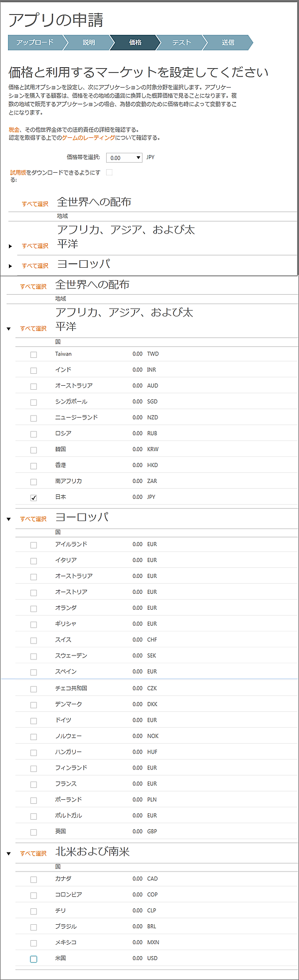Tick the スイス CHF checkbox
Viewport: 299px width, 980px height.
point(33,641)
